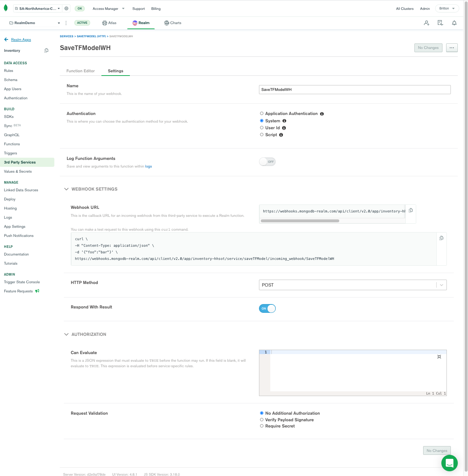
Task: Switch to the Settings tab
Action: 116,71
